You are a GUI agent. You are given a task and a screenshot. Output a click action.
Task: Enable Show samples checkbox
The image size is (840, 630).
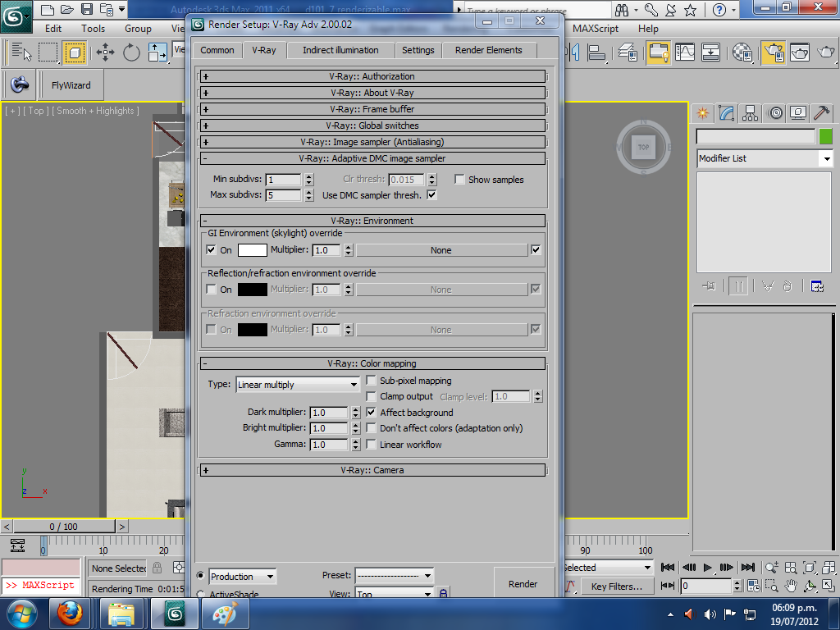tap(459, 180)
